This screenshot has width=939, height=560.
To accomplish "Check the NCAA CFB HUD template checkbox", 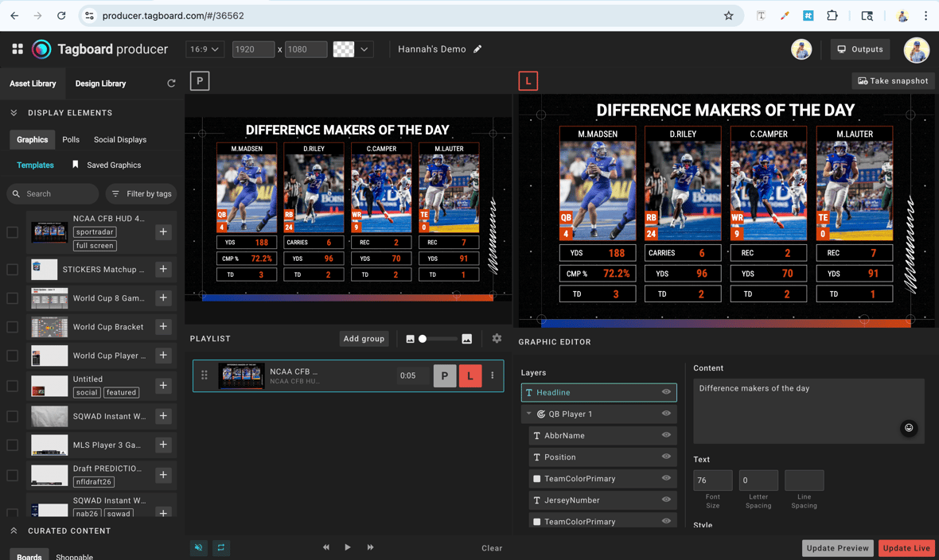I will (12, 231).
